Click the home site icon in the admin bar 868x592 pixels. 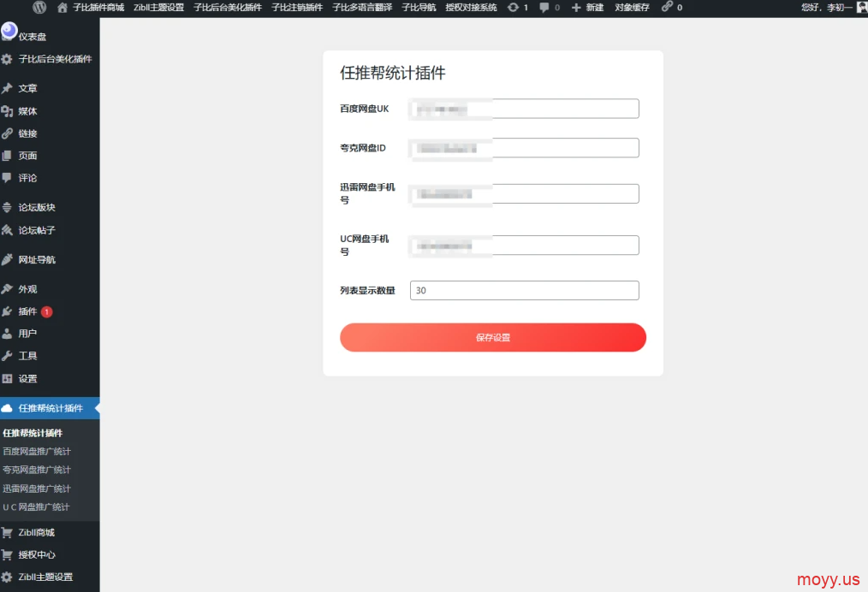tap(62, 8)
